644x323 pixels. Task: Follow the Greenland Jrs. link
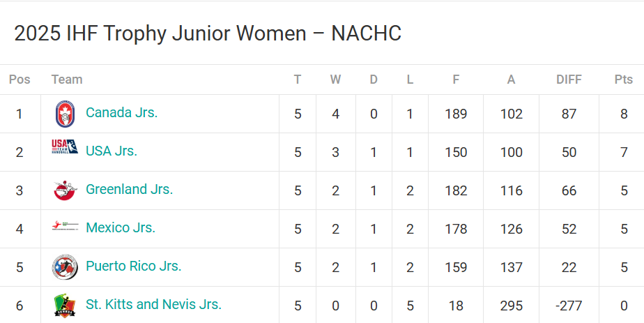click(x=130, y=189)
